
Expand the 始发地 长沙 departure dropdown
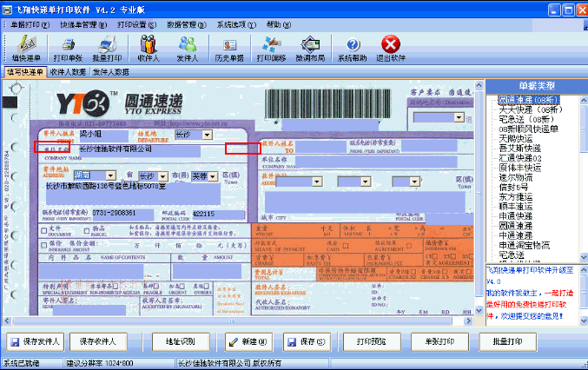(x=207, y=135)
